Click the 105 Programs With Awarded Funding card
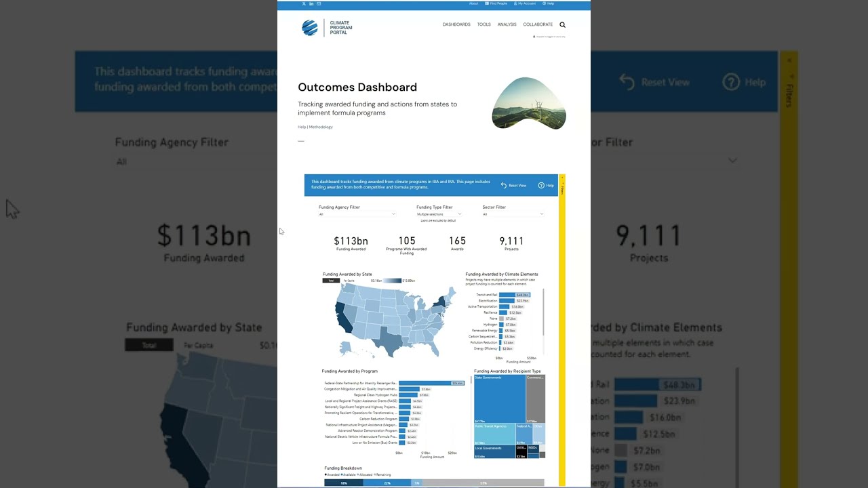This screenshot has height=488, width=868. 407,245
